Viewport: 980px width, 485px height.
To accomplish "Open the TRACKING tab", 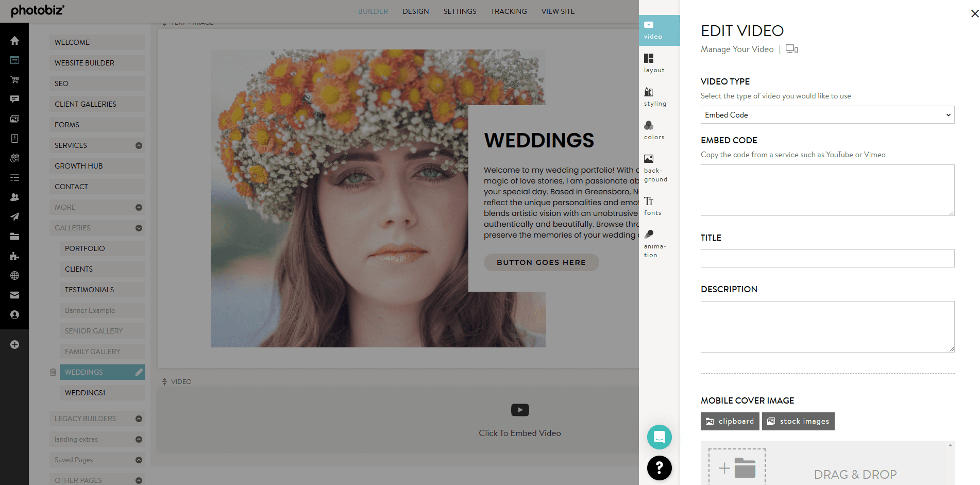I will point(508,11).
